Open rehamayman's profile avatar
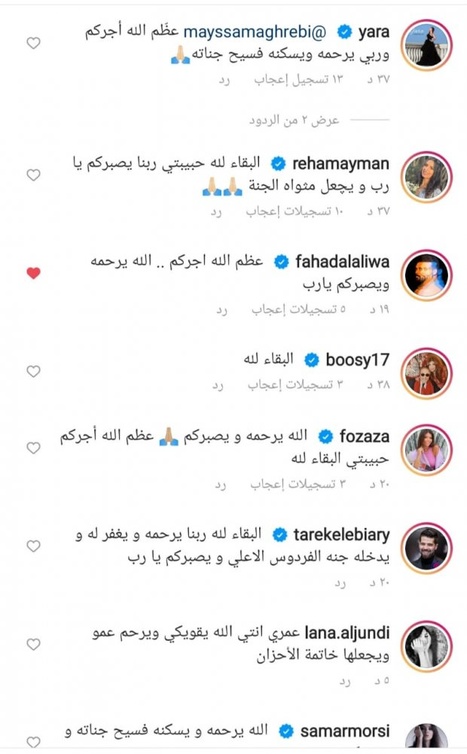Viewport: 467px width, 754px height. point(427,177)
